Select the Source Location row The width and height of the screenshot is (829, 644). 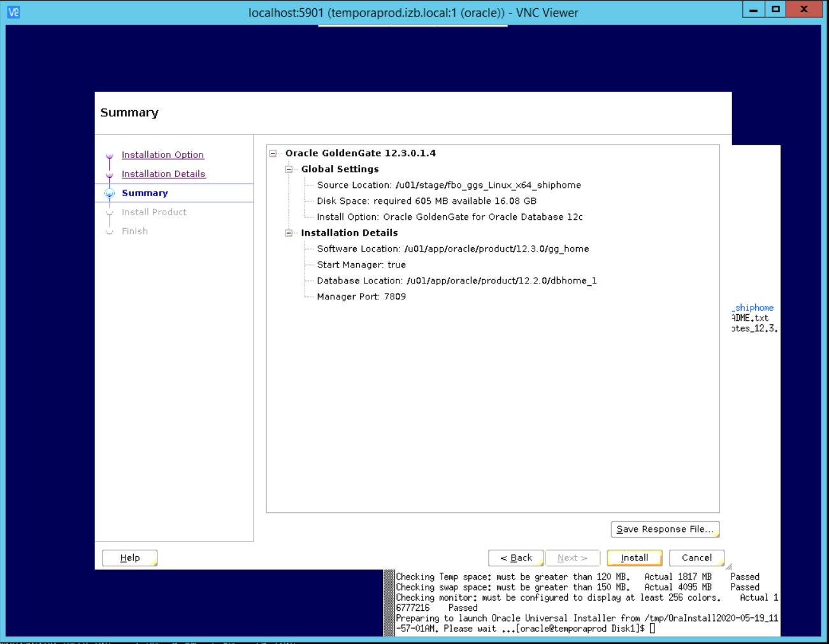449,185
